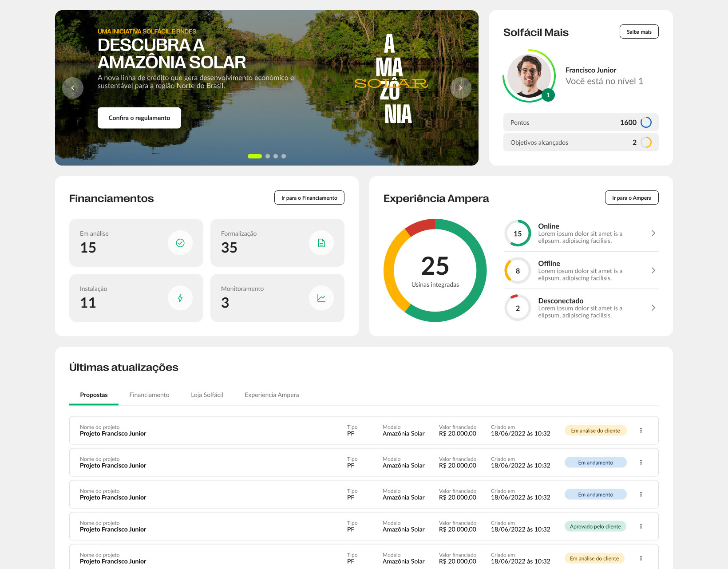This screenshot has width=728, height=569.
Task: Click the level 1 badge on avatar
Action: pyautogui.click(x=548, y=95)
